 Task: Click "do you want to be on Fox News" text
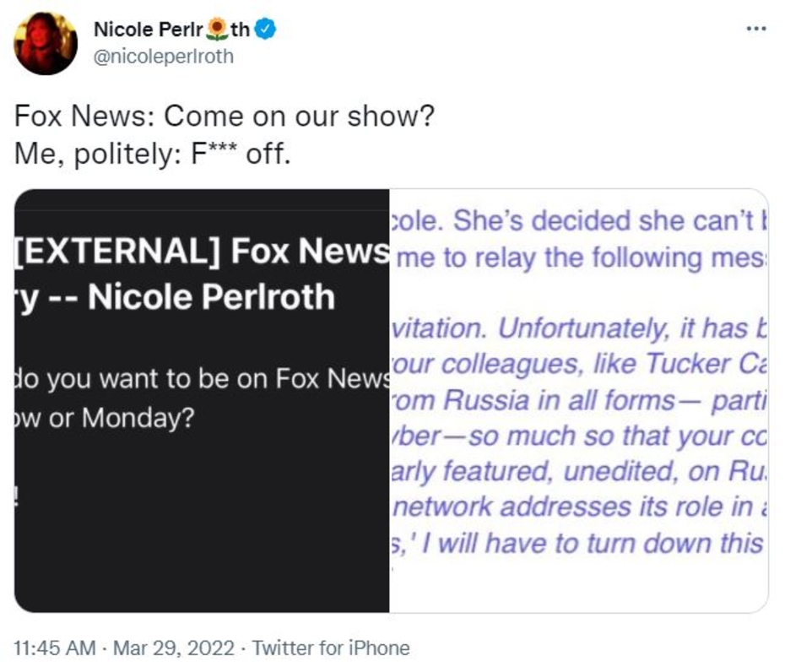pos(203,380)
